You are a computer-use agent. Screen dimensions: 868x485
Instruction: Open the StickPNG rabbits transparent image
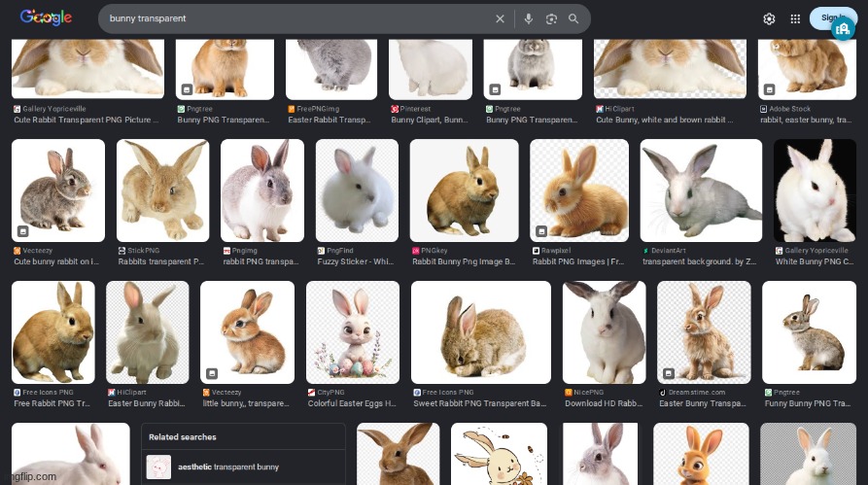pos(162,190)
